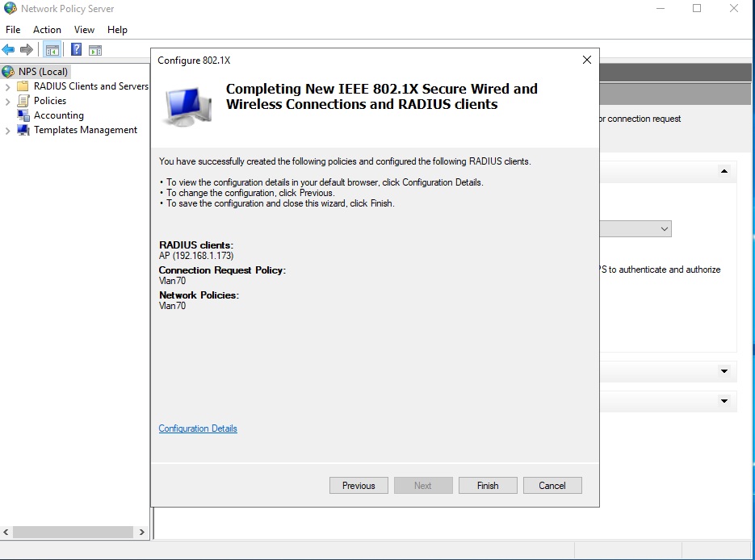The height and width of the screenshot is (560, 755).
Task: Click the Back arrow toolbar icon
Action: pos(8,49)
